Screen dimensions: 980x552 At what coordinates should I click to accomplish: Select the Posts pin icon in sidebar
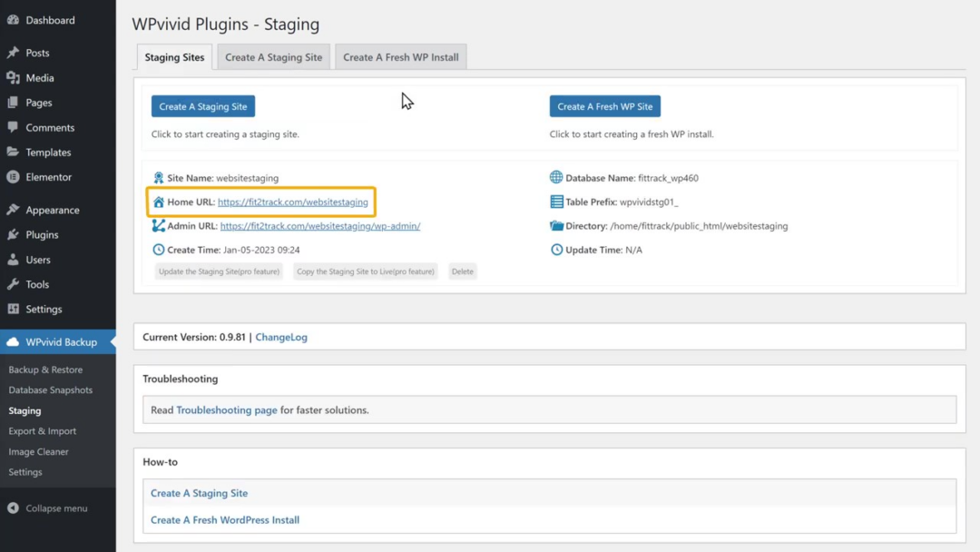pyautogui.click(x=13, y=53)
